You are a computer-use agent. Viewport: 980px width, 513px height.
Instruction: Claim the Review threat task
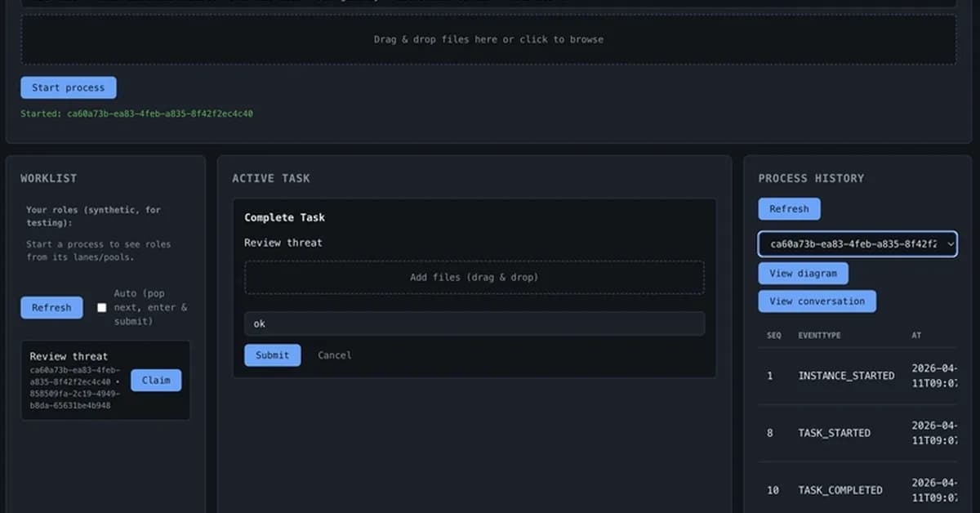[156, 380]
